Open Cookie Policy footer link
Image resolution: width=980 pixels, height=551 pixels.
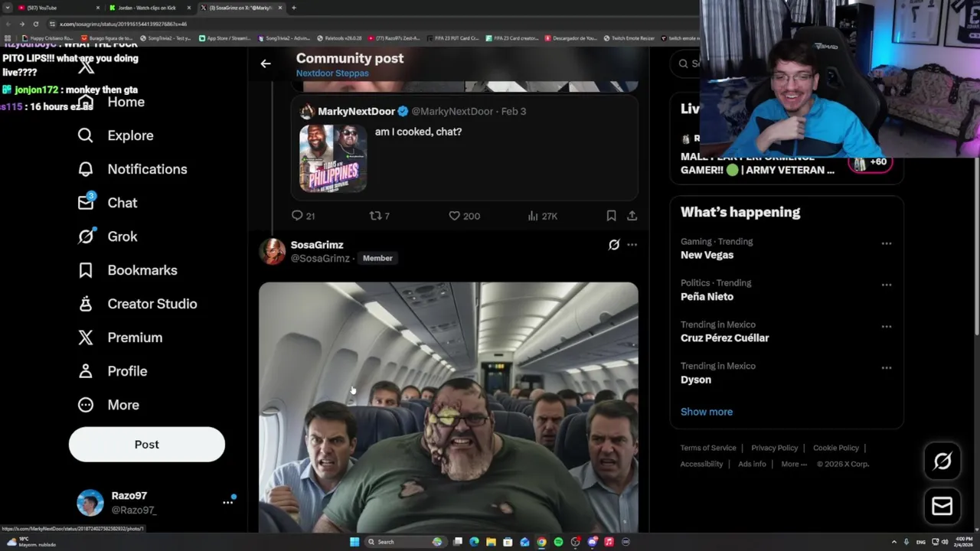836,448
